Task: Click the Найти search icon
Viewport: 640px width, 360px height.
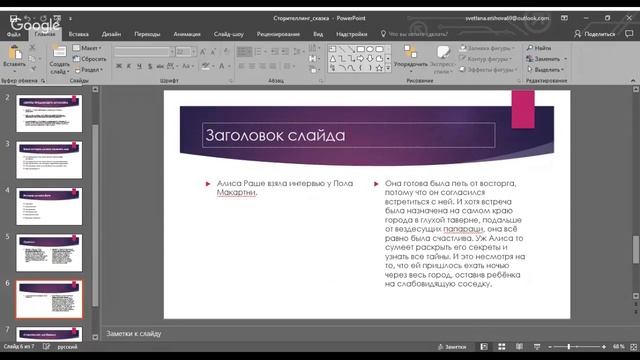Action: click(530, 48)
